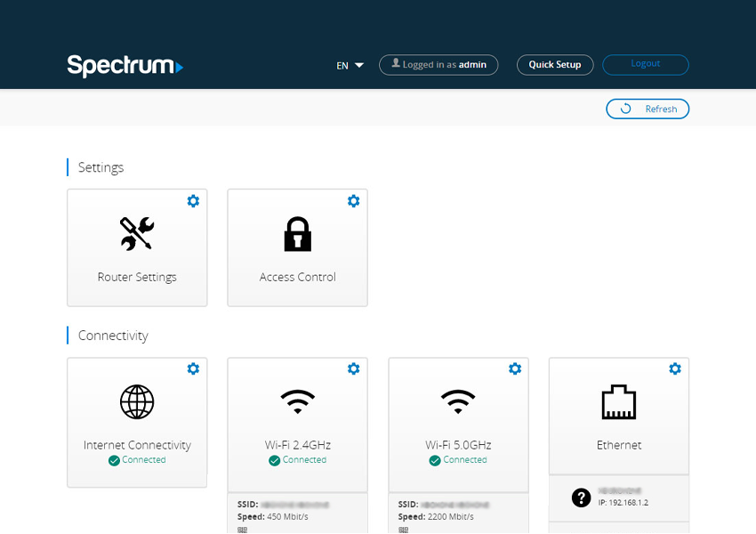
Task: Select the Wi-Fi 2.4GHz signal icon
Action: pyautogui.click(x=297, y=401)
